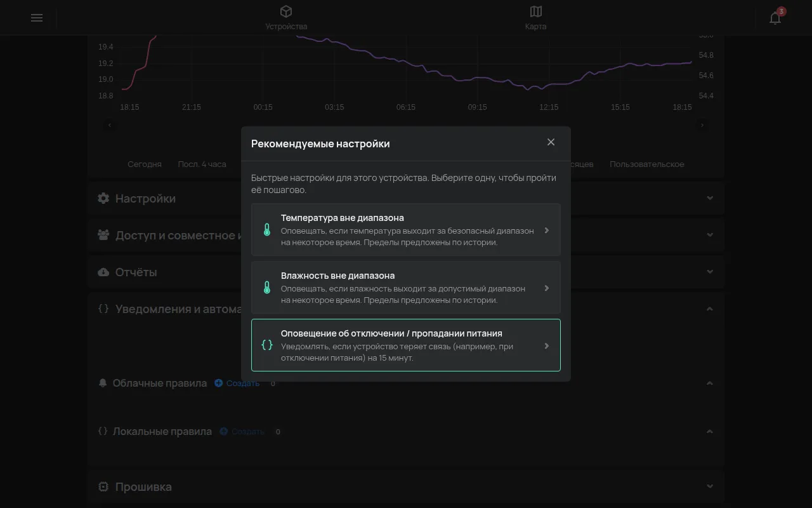Select Влажность вне диапазона option title
Viewport: 812px width, 508px height.
tap(337, 276)
